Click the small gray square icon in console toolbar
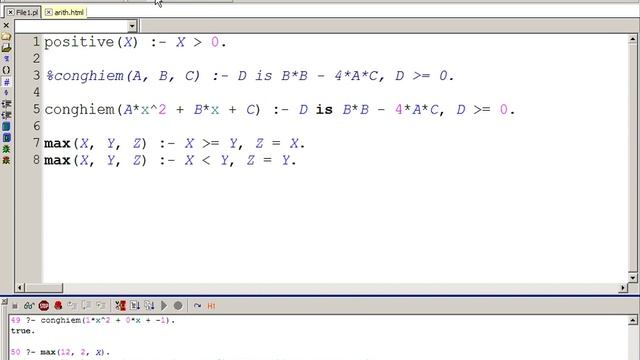The width and height of the screenshot is (640, 360). pos(15,306)
